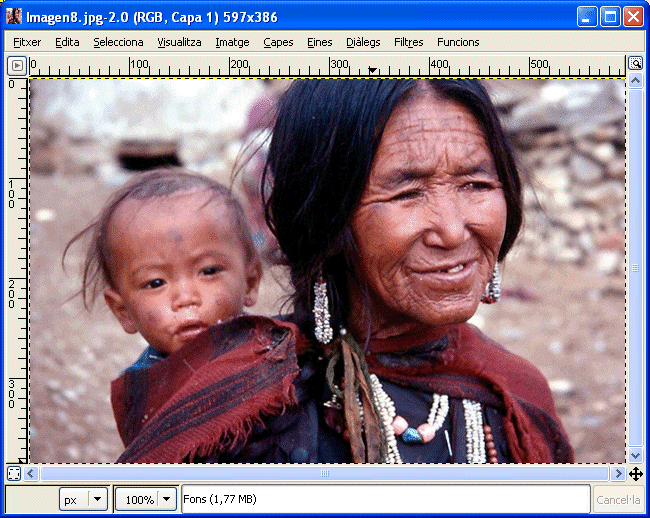The width and height of the screenshot is (650, 518).
Task: Click the image menu arrow button by ruler
Action: pos(17,65)
